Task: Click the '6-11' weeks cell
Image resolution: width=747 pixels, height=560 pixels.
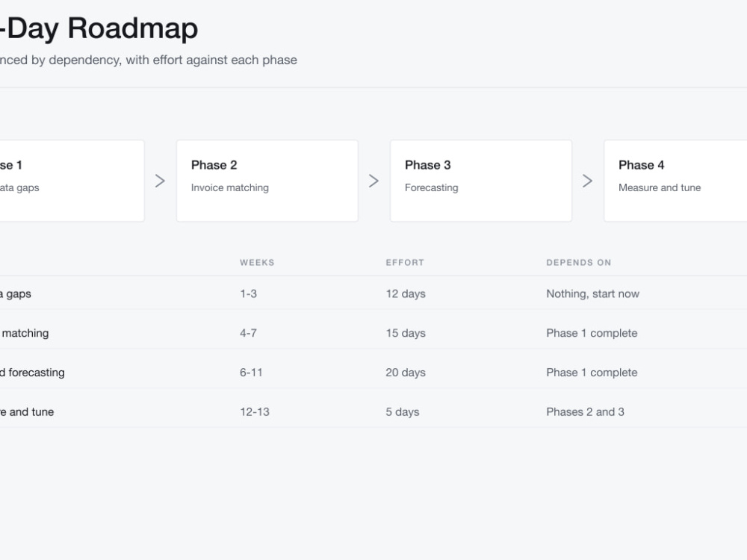Action: click(x=251, y=373)
